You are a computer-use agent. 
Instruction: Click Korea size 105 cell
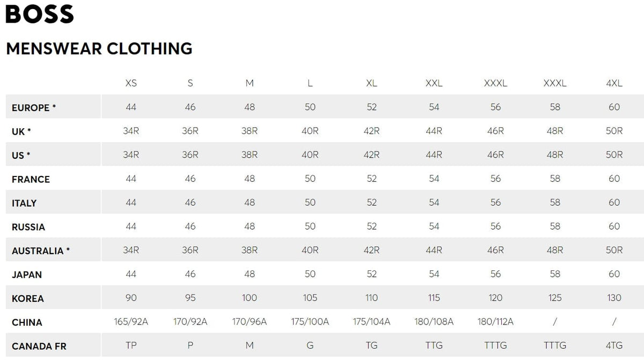tap(310, 298)
